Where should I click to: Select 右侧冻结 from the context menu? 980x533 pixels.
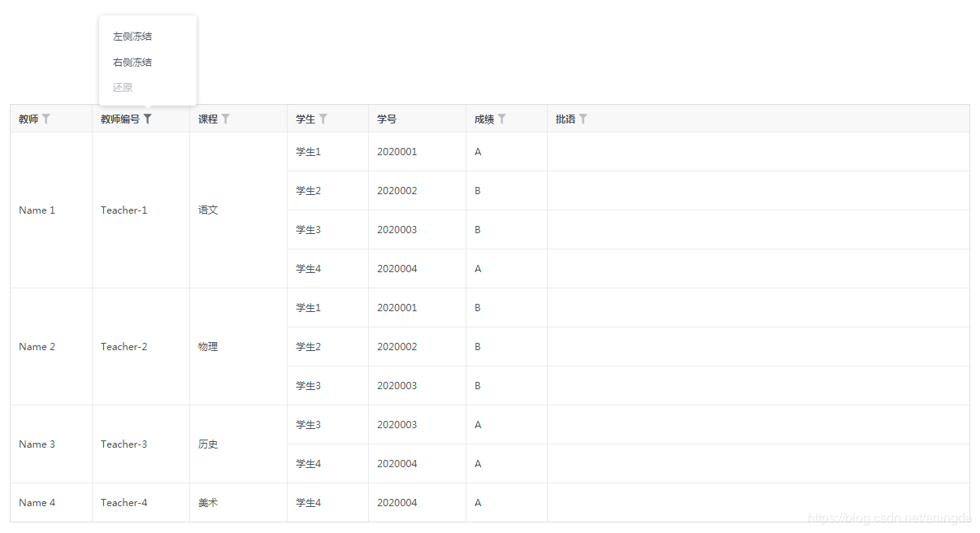(132, 62)
